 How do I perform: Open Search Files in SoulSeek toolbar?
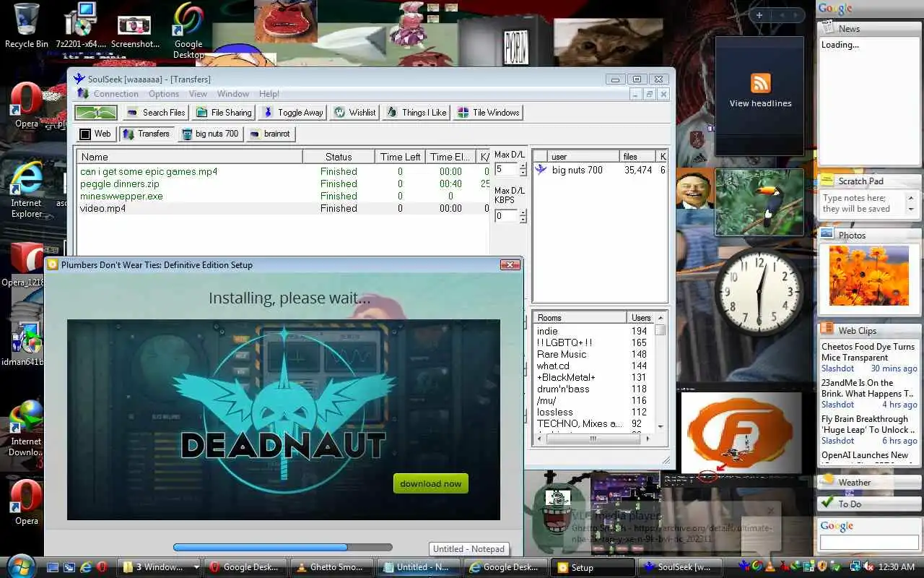click(x=156, y=113)
